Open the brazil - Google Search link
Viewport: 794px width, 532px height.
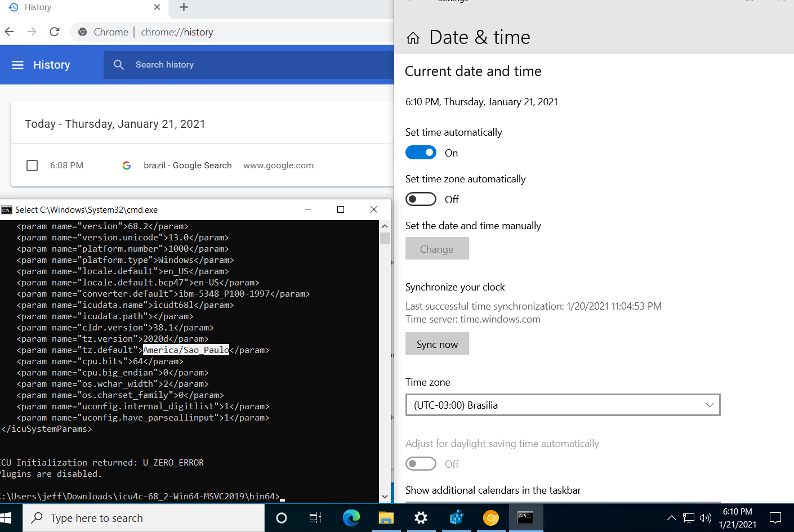[x=188, y=166]
